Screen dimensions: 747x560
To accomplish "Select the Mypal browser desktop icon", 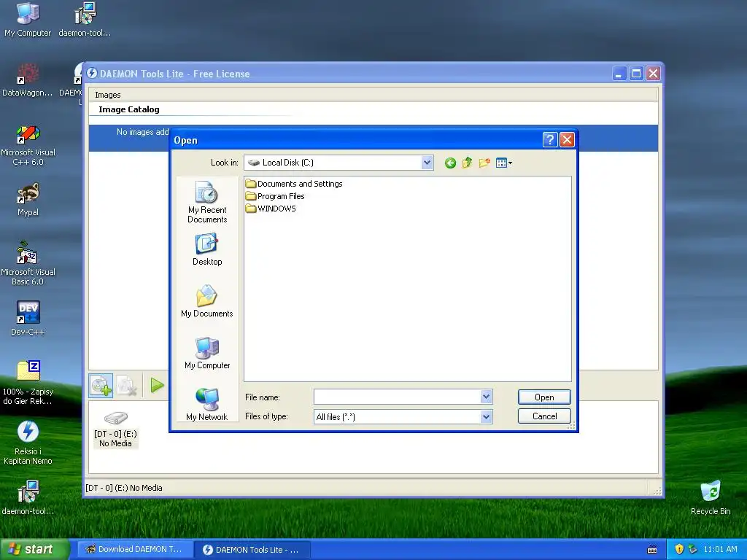I will click(x=28, y=199).
